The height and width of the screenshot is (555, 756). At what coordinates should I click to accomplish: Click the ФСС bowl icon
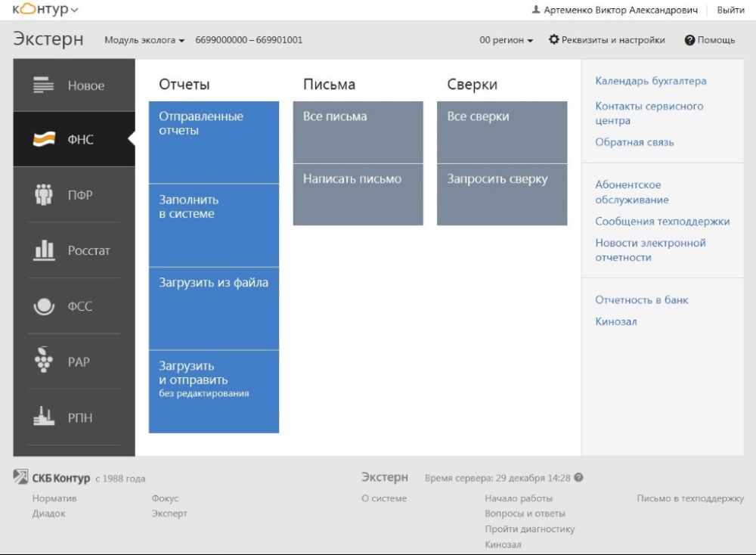tap(44, 306)
